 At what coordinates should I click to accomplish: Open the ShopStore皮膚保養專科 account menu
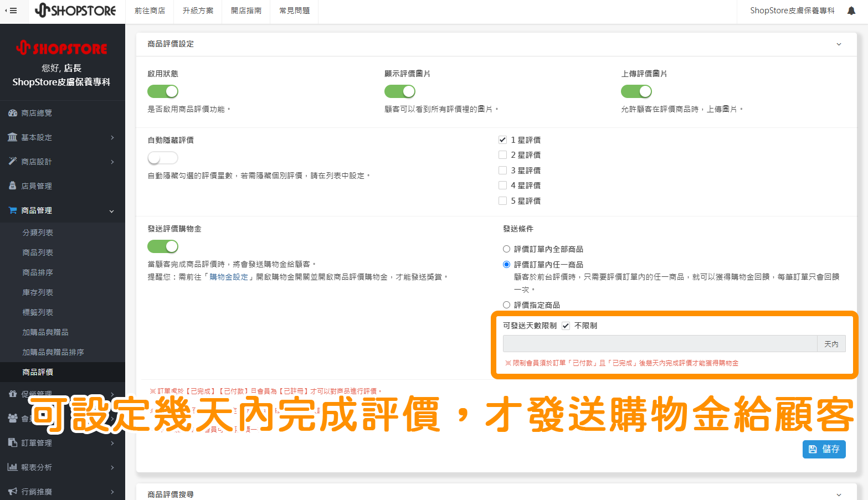click(x=792, y=11)
